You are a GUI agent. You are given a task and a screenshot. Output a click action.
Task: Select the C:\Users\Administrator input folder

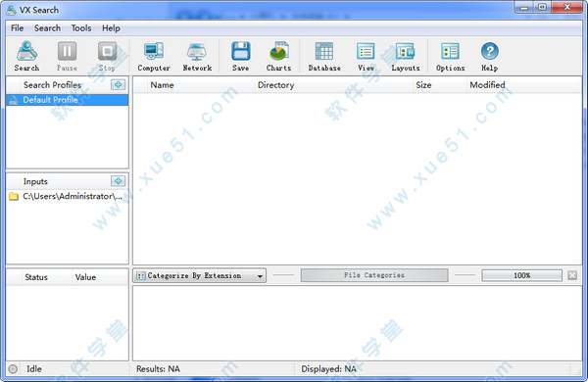pos(67,196)
